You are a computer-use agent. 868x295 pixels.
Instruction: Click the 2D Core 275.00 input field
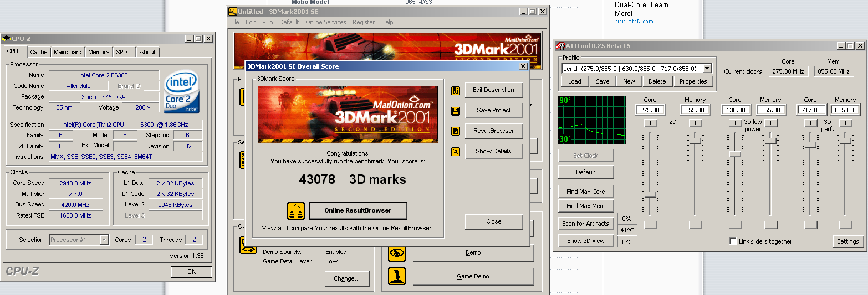pyautogui.click(x=650, y=110)
